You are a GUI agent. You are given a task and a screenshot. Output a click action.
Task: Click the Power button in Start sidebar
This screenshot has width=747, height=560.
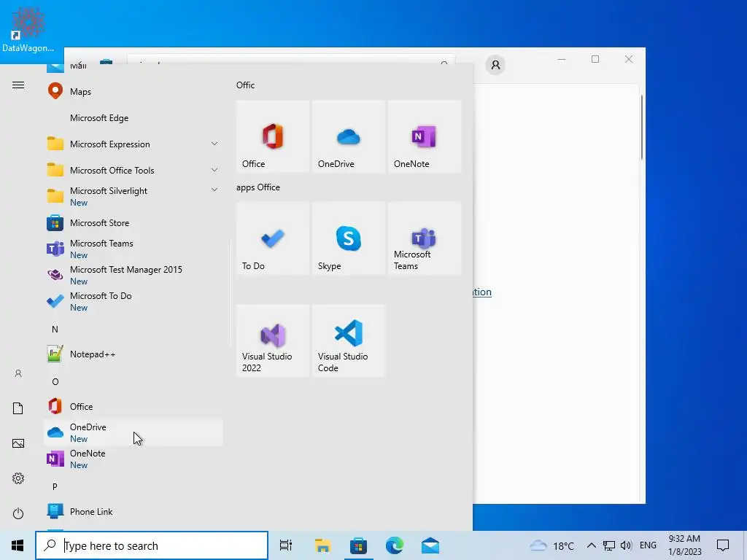tap(18, 513)
